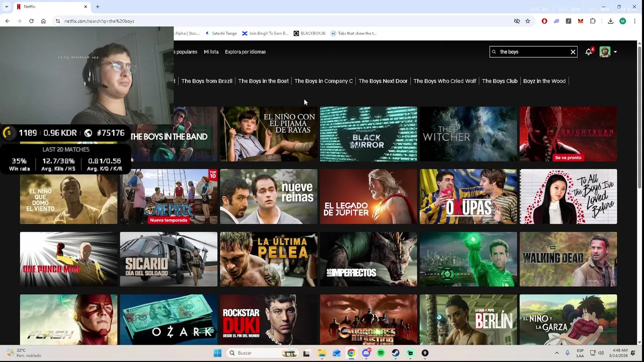Open the Nueve Reinas title card
Image resolution: width=644 pixels, height=362 pixels.
269,197
